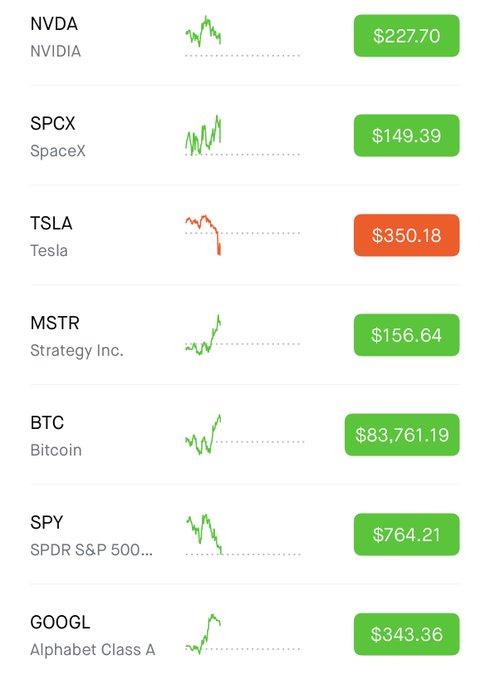490x680 pixels.
Task: Tap the SPY $764.21 price button
Action: [x=406, y=534]
